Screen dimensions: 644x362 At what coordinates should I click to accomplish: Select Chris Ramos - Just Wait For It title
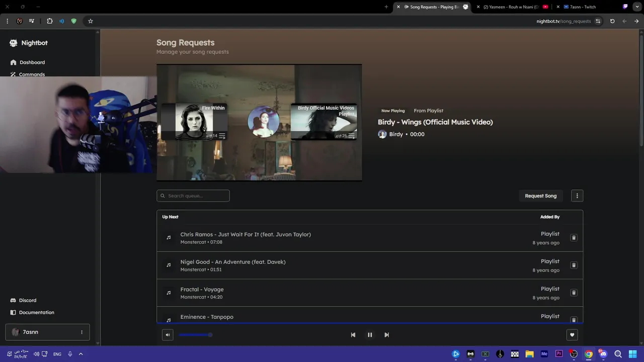[x=246, y=234]
